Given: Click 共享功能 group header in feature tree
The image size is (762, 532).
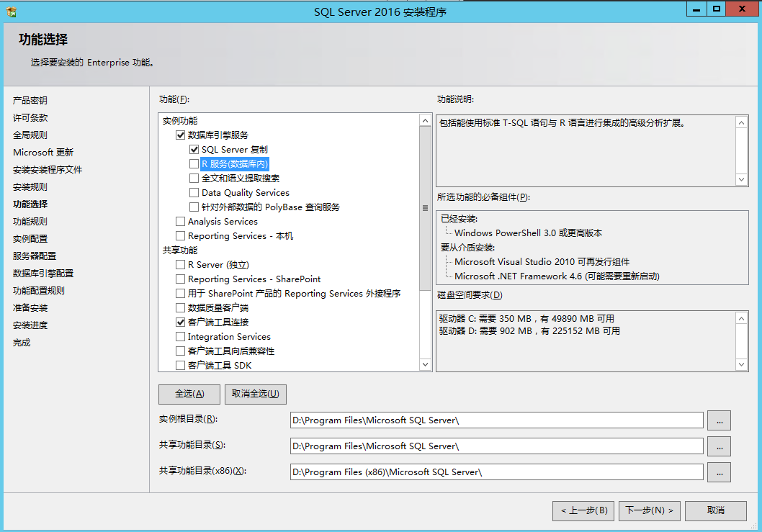Looking at the screenshot, I should point(180,251).
